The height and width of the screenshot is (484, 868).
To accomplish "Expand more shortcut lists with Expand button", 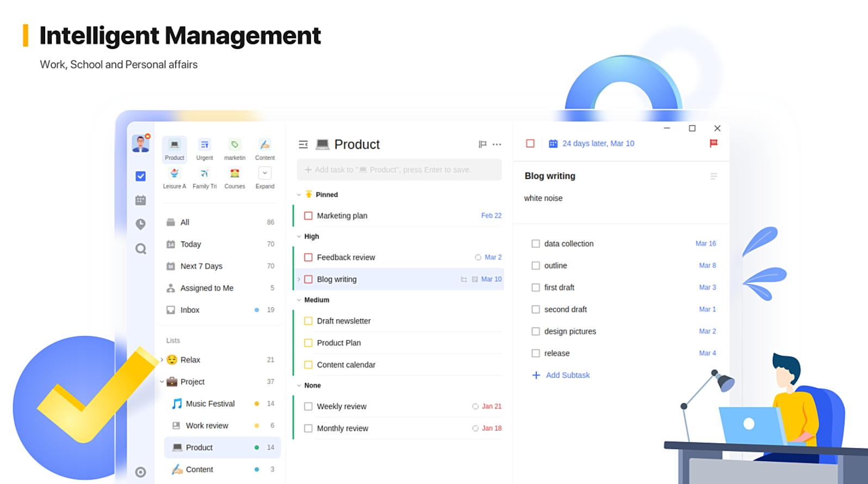I will point(265,173).
